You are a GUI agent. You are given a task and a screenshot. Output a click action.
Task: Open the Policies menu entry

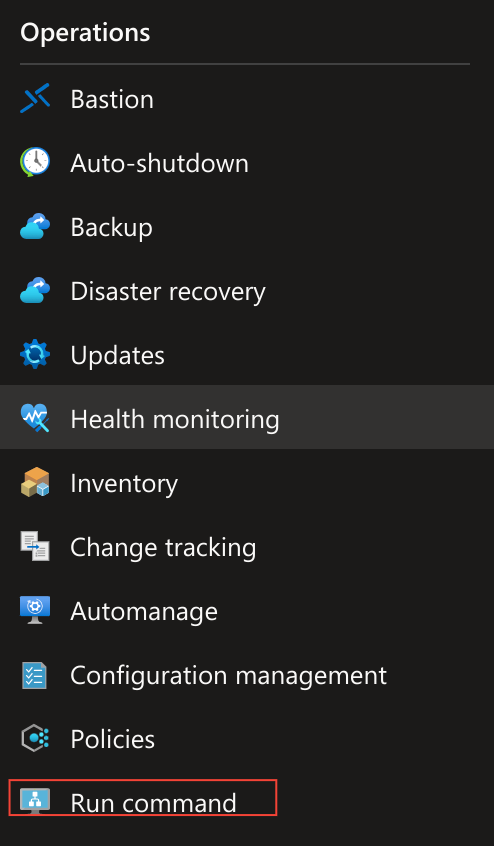(113, 739)
